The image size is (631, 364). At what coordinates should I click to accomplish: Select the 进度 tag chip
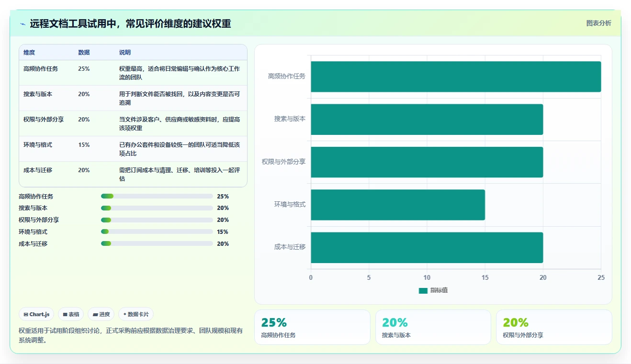[x=101, y=314]
